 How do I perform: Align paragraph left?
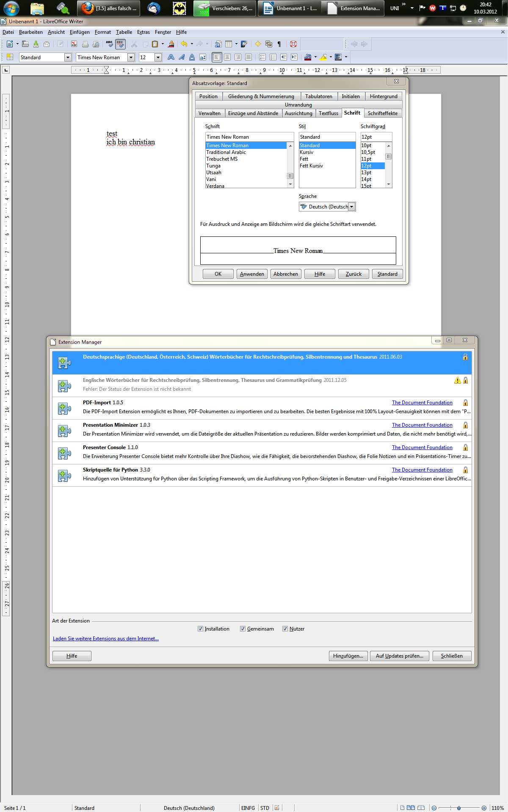coord(217,57)
